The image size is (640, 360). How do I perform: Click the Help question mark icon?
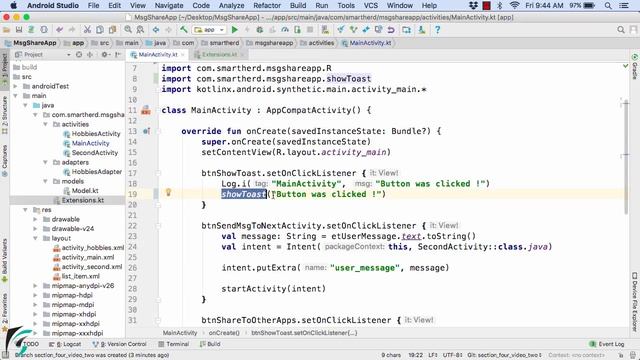tap(438, 30)
